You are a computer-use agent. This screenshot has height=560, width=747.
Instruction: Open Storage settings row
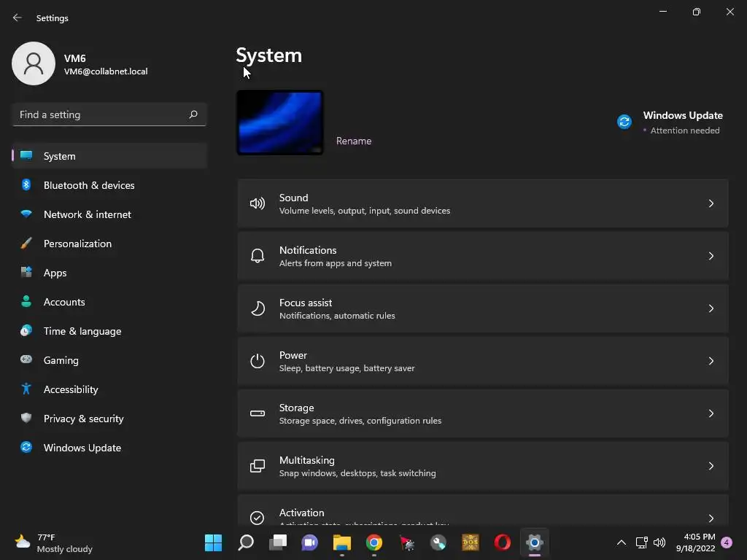coord(483,413)
